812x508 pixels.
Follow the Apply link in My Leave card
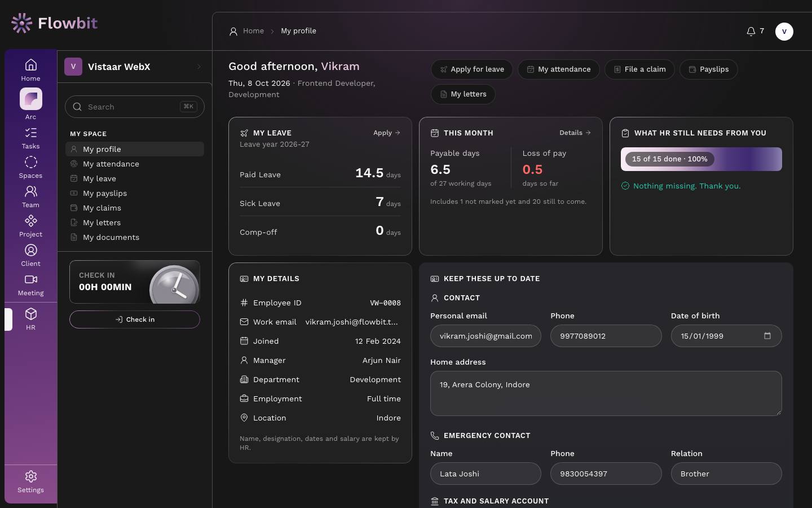[x=387, y=133]
